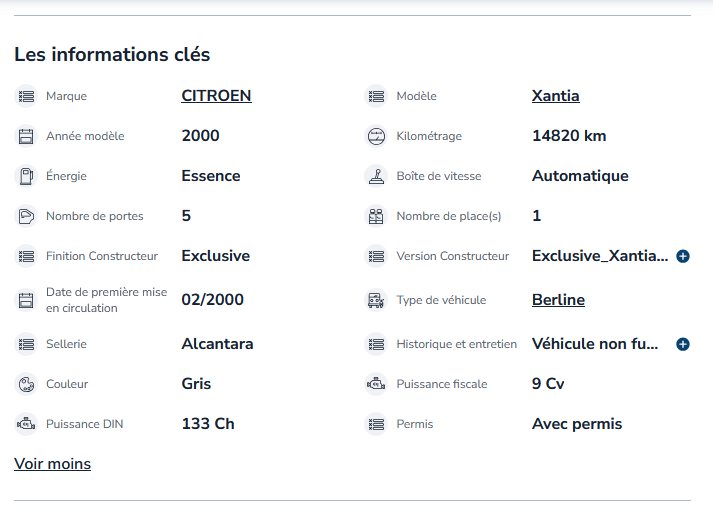
Task: Click the engine icon beside Puissance fiscale
Action: pos(376,384)
